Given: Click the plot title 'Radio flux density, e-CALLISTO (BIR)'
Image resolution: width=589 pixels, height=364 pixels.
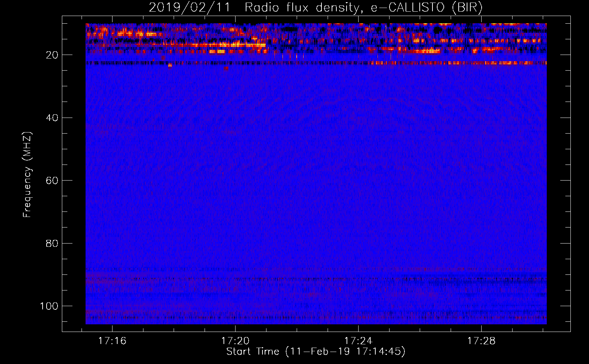Looking at the screenshot, I should (x=363, y=8).
